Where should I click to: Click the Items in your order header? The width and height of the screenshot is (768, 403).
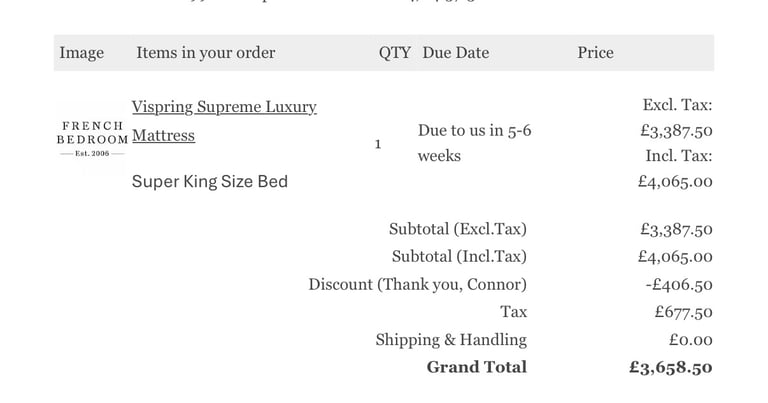click(x=206, y=52)
